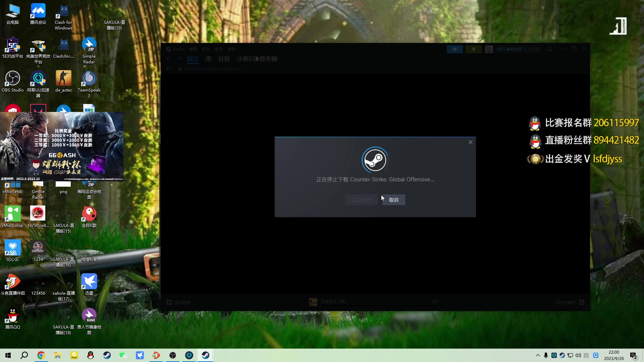644x362 pixels.
Task: Select 全民K歌 desktop shortcut
Action: point(89,217)
